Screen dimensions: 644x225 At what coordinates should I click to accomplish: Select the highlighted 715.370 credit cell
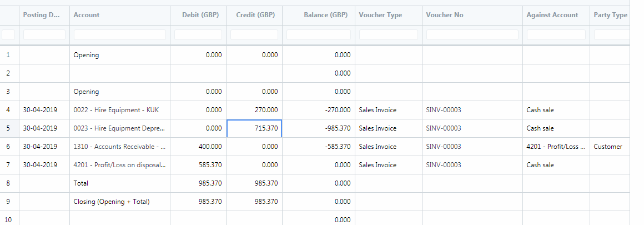tap(254, 128)
